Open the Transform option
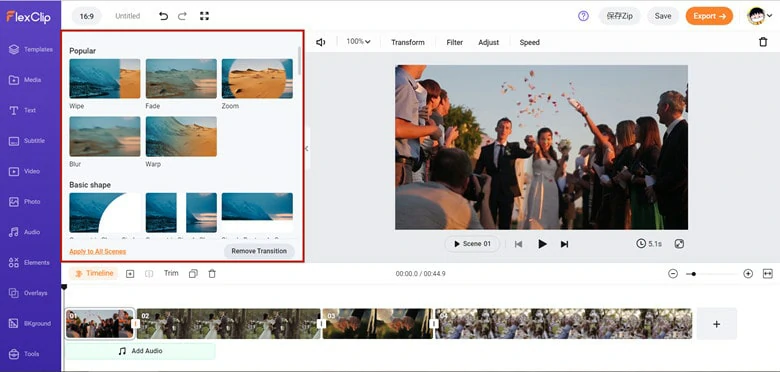This screenshot has height=372, width=780. 408,42
